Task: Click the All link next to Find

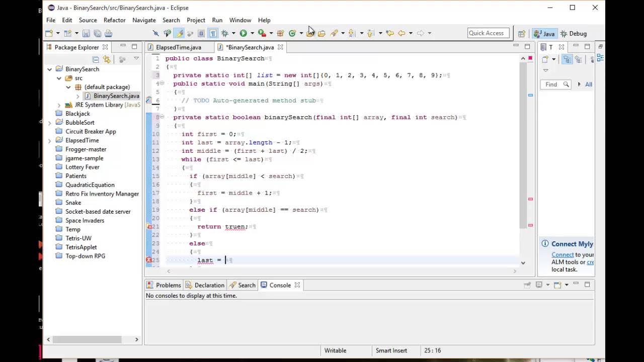Action: pos(589,84)
